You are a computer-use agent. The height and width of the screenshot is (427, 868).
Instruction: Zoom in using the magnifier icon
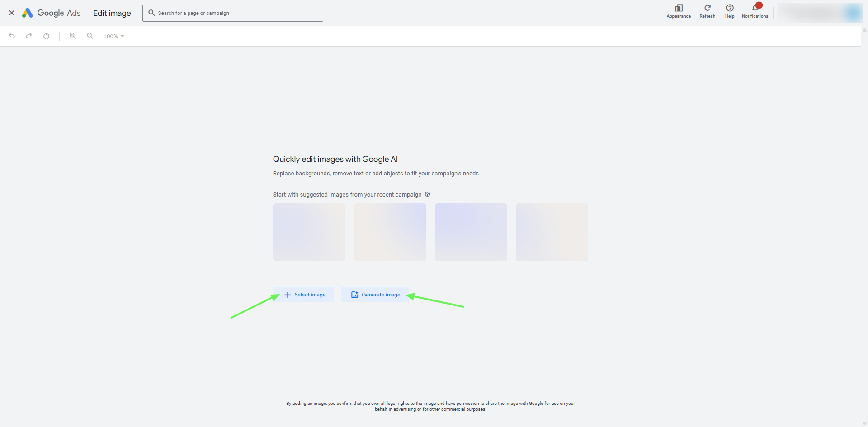coord(72,36)
